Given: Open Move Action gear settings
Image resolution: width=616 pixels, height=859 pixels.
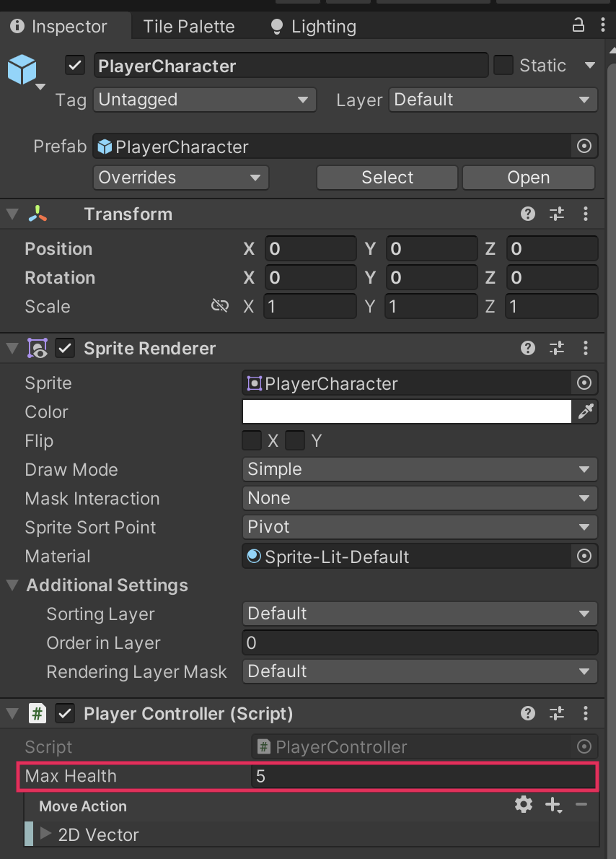Looking at the screenshot, I should click(524, 805).
